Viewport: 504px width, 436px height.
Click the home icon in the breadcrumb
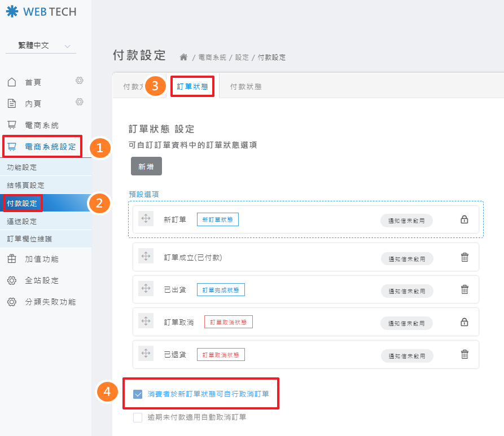(x=183, y=57)
